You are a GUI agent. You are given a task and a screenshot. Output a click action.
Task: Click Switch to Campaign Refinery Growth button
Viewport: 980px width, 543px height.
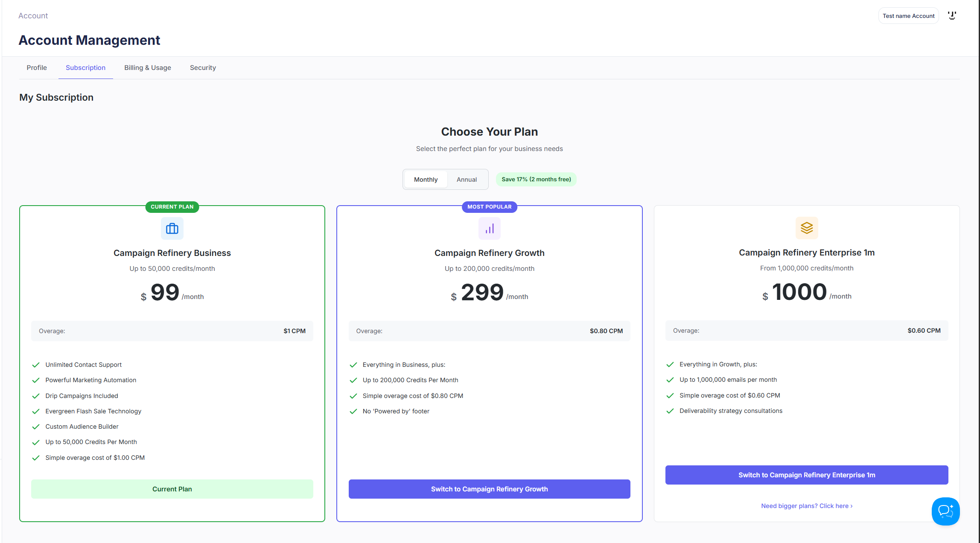489,489
